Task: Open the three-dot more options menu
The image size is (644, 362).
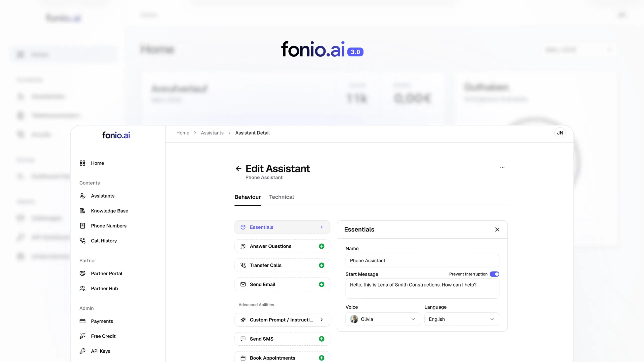Action: [502, 167]
